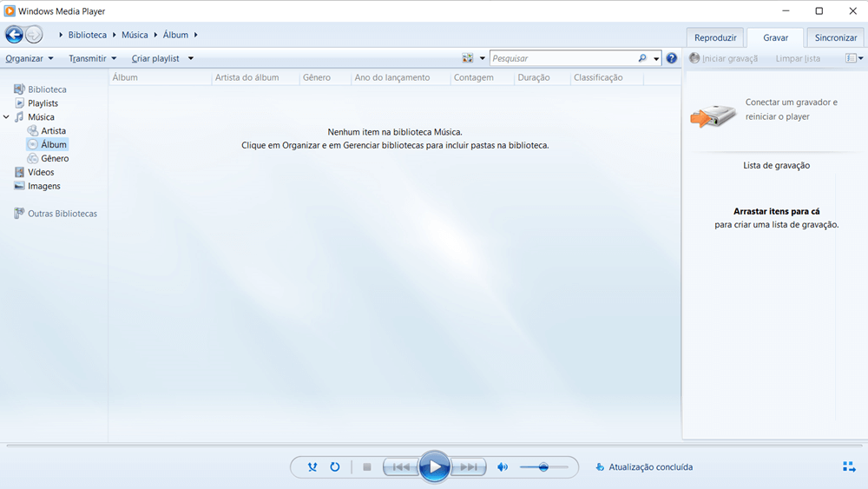
Task: Switch to the Gravar tab
Action: pos(775,37)
